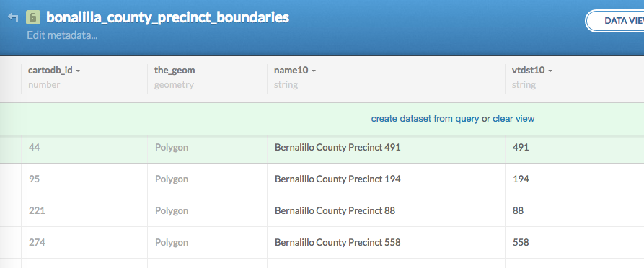
Task: Open the cartodb_id column dropdown arrow
Action: click(78, 71)
